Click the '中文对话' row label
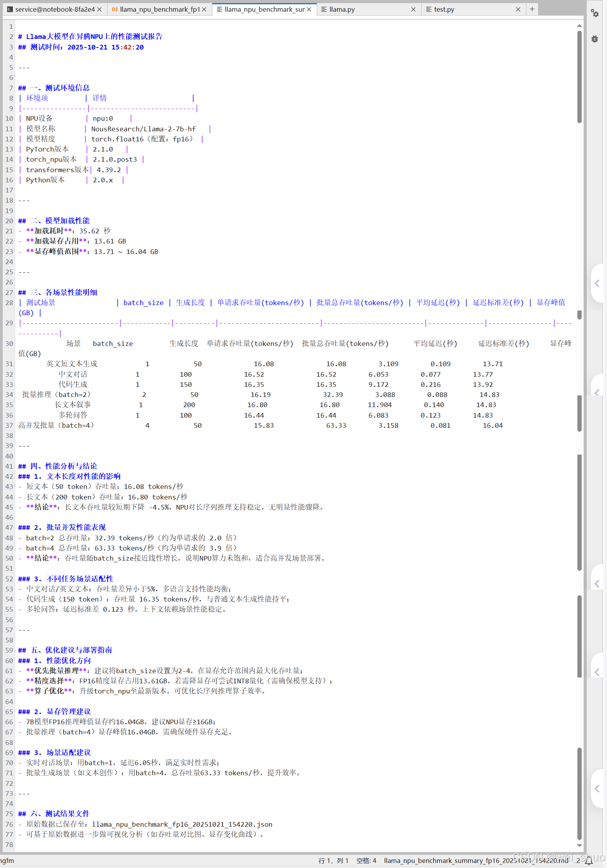This screenshot has width=607, height=868. (x=73, y=374)
